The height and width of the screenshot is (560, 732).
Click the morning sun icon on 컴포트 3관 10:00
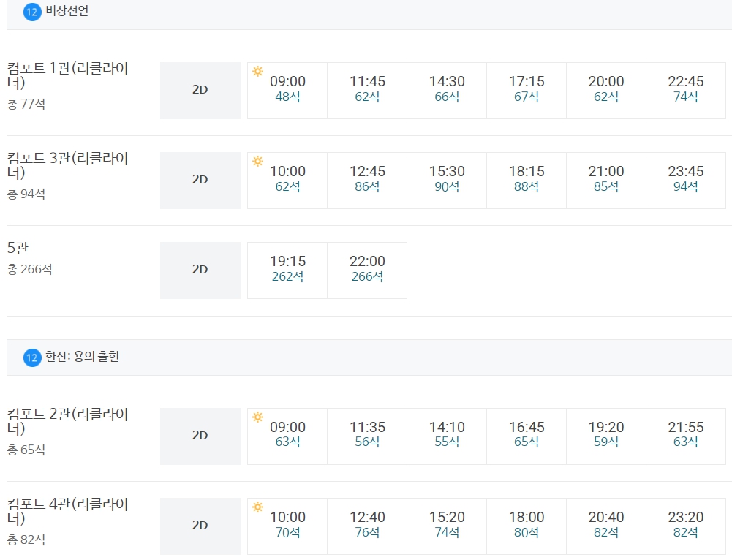(x=257, y=162)
